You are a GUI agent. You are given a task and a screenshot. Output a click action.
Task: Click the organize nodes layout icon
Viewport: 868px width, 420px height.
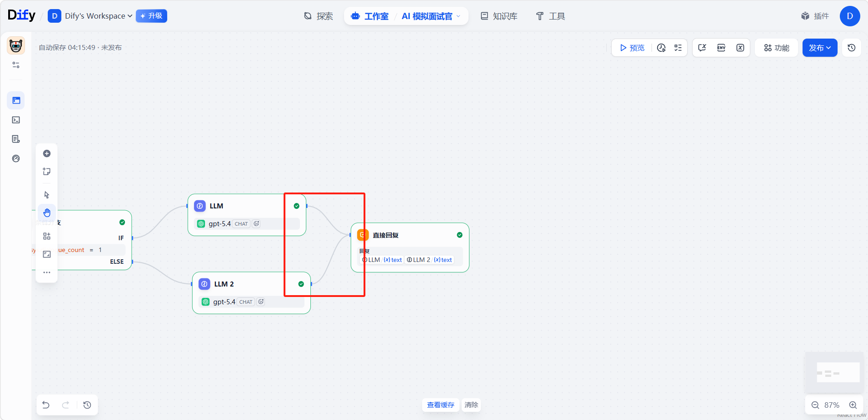(x=47, y=236)
